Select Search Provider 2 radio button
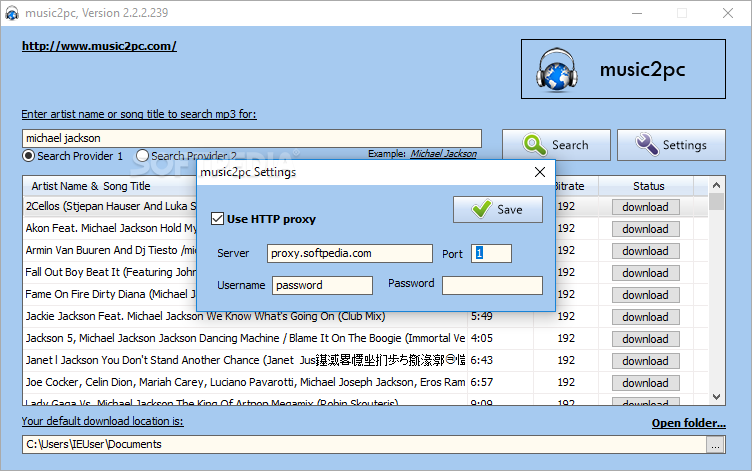 pos(142,155)
